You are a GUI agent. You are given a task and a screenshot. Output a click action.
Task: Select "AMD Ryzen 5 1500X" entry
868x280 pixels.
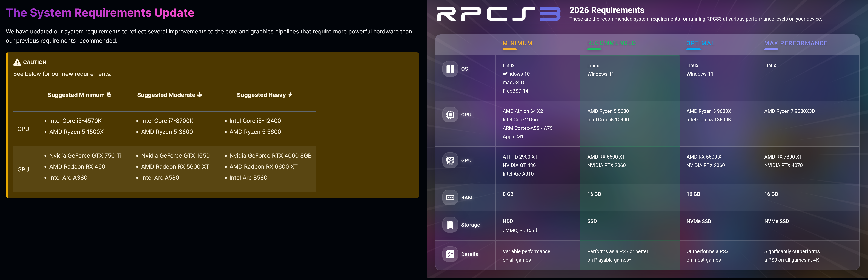pos(76,132)
